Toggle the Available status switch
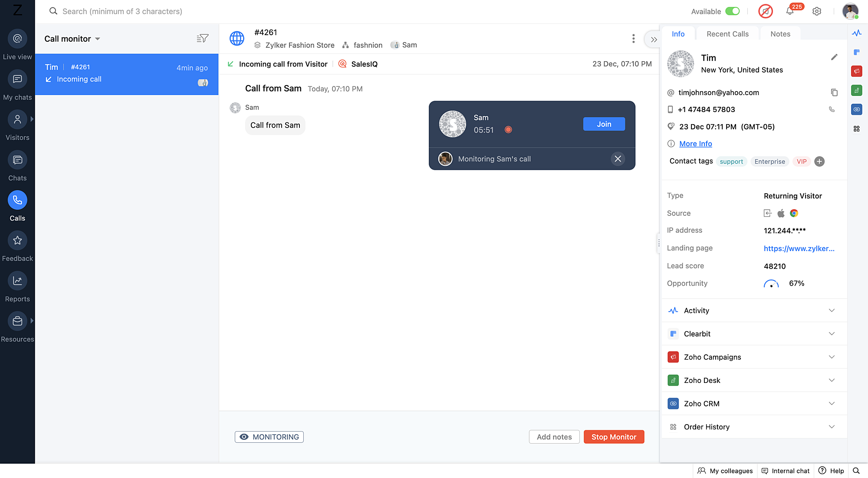 733,11
